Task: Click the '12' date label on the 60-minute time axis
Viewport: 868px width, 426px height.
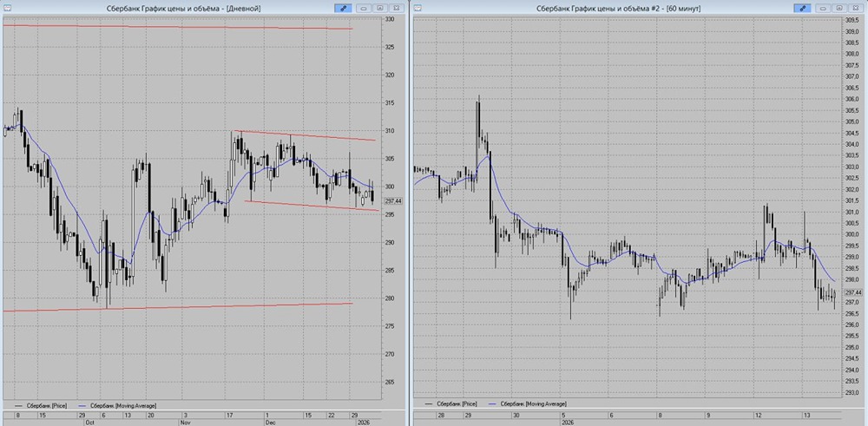Action: pyautogui.click(x=758, y=415)
